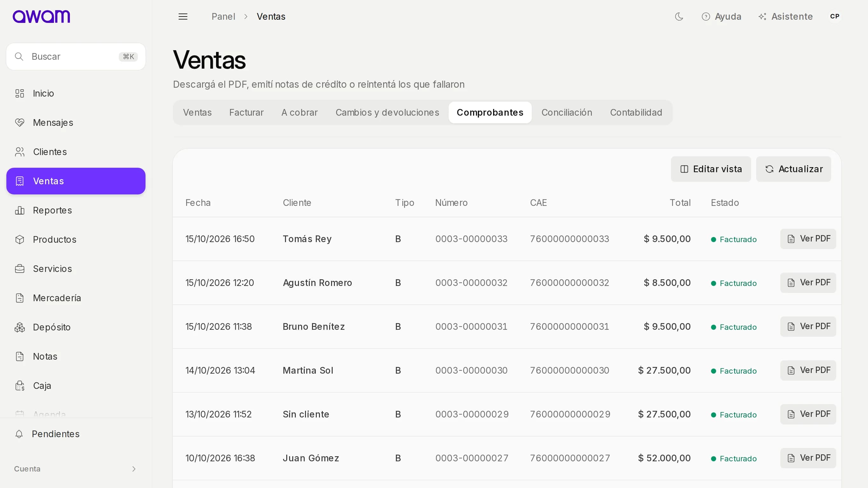The image size is (868, 488).
Task: Go to Inicio in sidebar
Action: (x=76, y=93)
